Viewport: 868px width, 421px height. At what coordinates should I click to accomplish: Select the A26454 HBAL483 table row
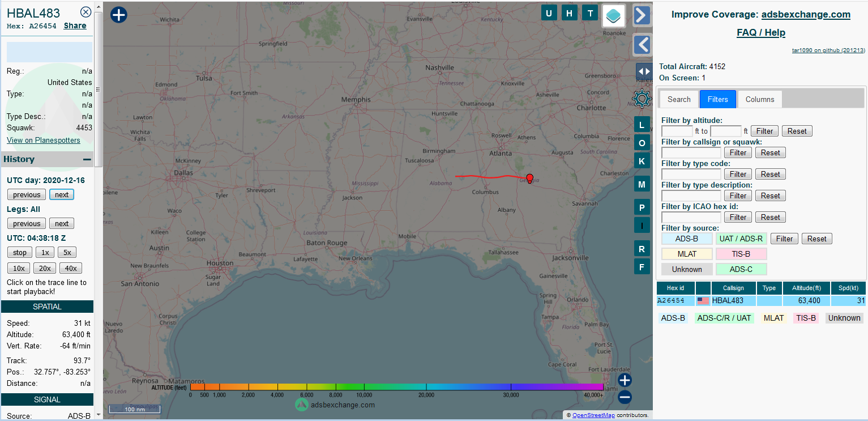click(761, 301)
